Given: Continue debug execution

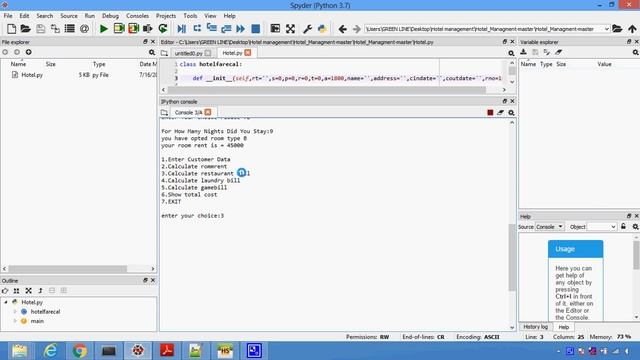Looking at the screenshot, I should (241, 29).
